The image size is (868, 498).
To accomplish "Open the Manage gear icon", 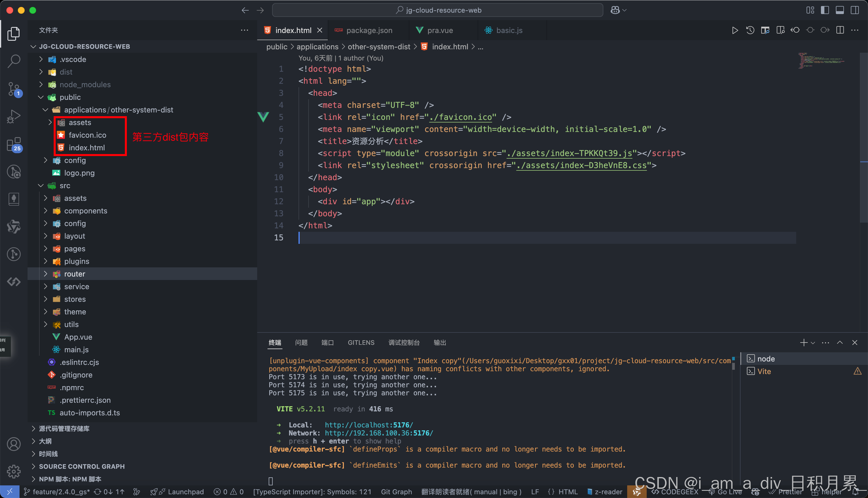I will pos(14,471).
